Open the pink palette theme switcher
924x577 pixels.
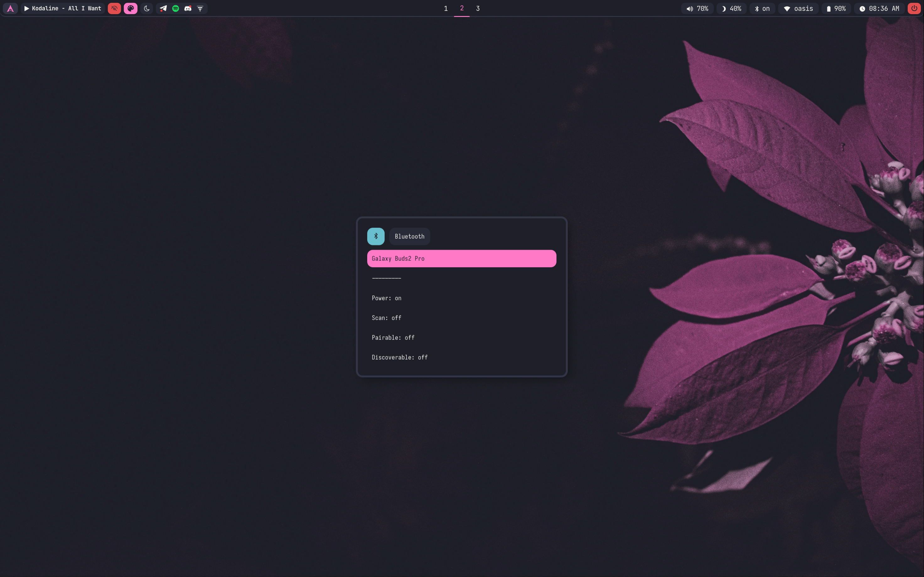[x=131, y=8]
